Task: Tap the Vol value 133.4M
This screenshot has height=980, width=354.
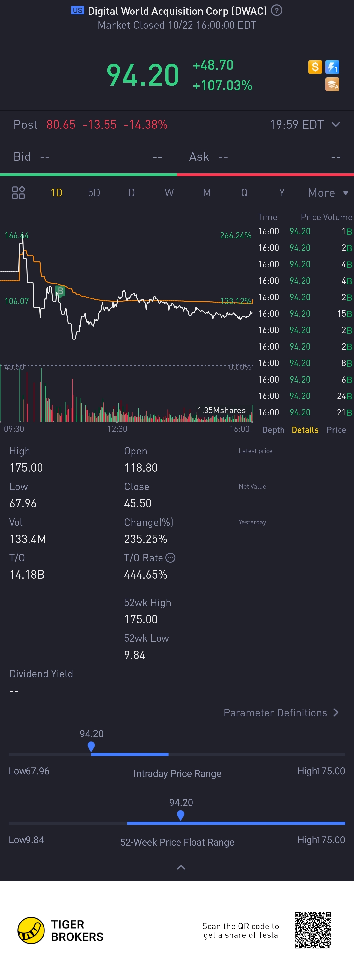Action: click(27, 539)
